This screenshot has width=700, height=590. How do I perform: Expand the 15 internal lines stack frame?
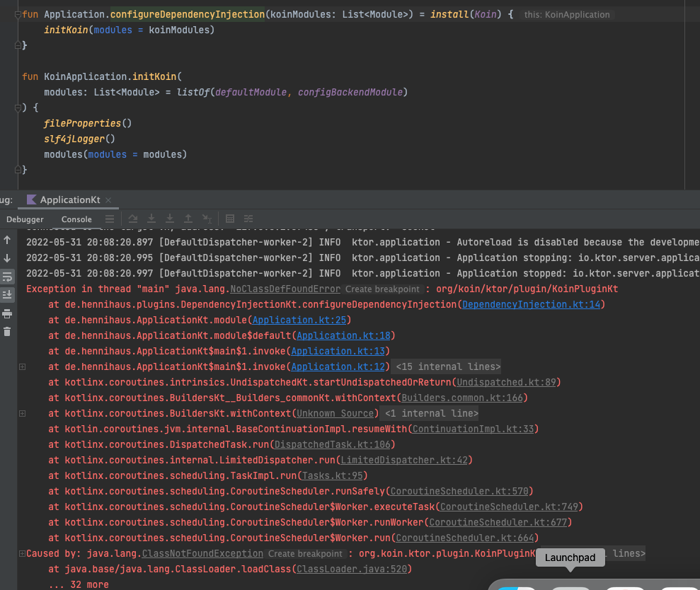[23, 366]
